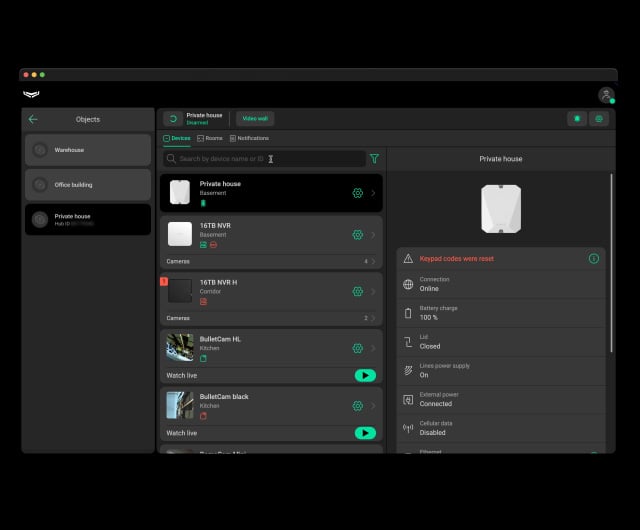640x530 pixels.
Task: Open settings gear for BulletCam black
Action: (357, 406)
